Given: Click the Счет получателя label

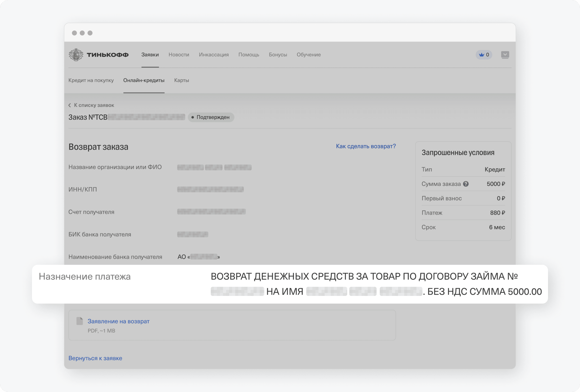Looking at the screenshot, I should point(91,212).
